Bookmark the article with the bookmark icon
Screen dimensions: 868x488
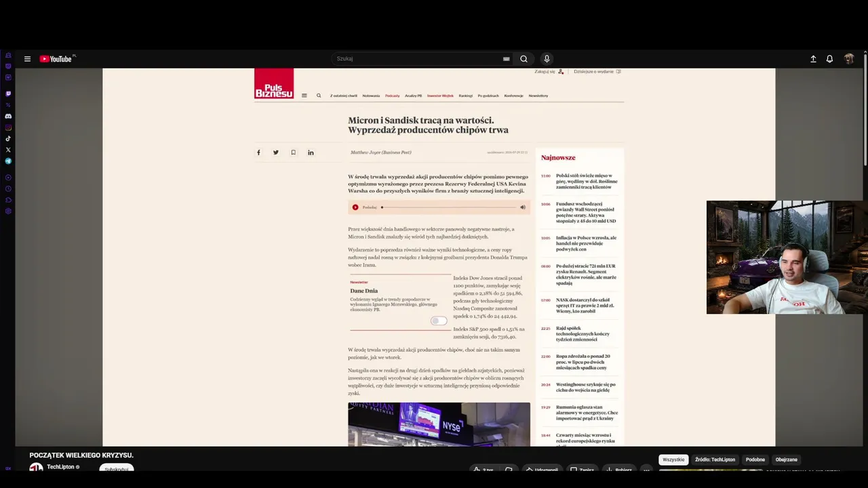point(293,152)
